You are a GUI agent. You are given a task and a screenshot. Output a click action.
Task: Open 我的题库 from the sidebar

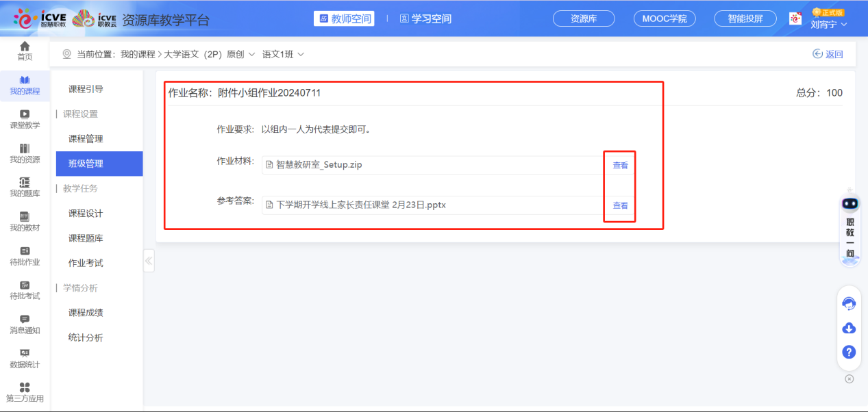coord(24,186)
